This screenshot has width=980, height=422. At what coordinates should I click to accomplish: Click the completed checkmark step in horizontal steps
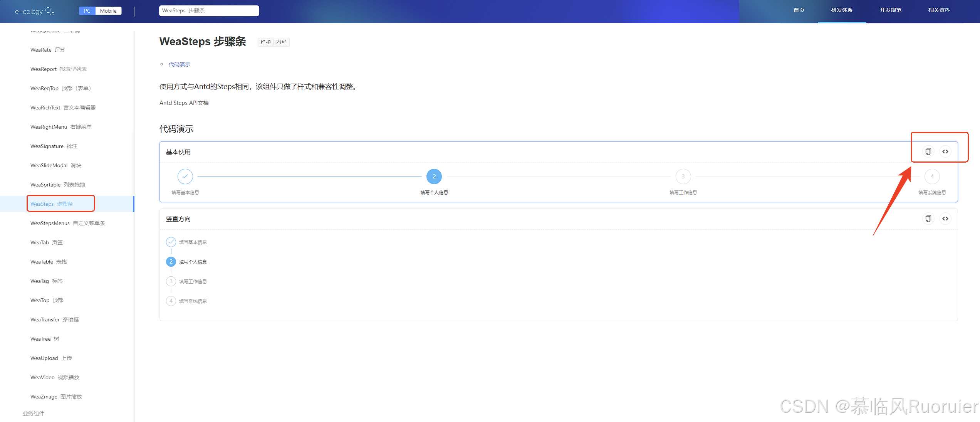click(185, 176)
